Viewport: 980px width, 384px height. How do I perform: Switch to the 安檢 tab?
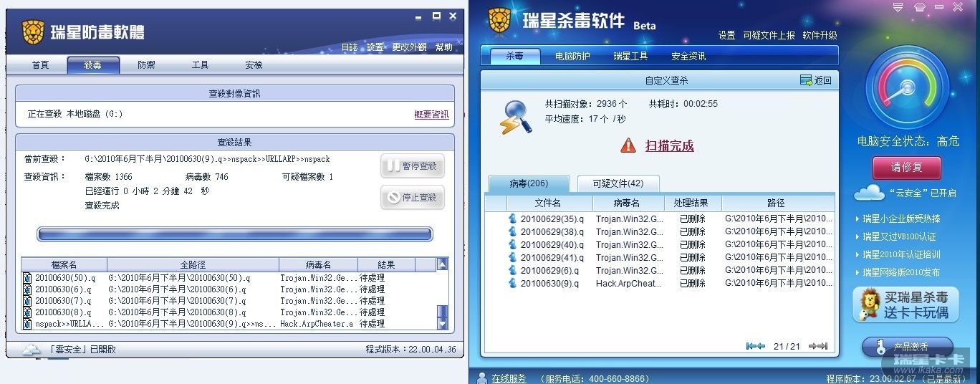click(254, 65)
